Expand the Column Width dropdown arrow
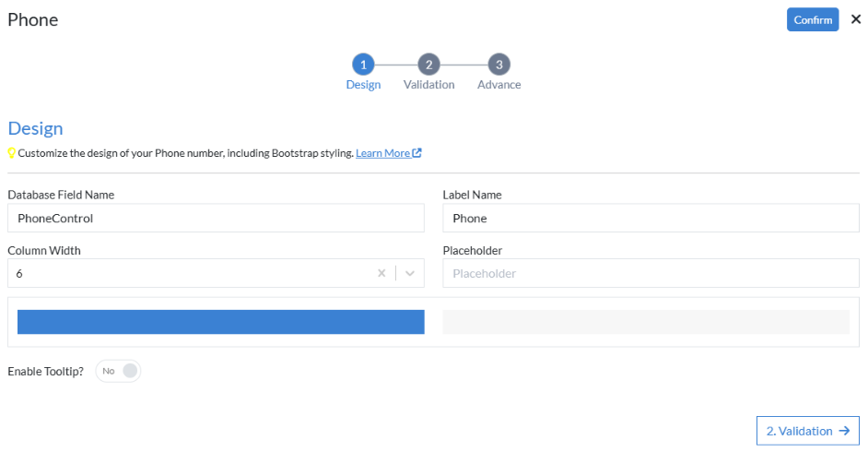Screen dimensions: 868x452 [x=410, y=274]
